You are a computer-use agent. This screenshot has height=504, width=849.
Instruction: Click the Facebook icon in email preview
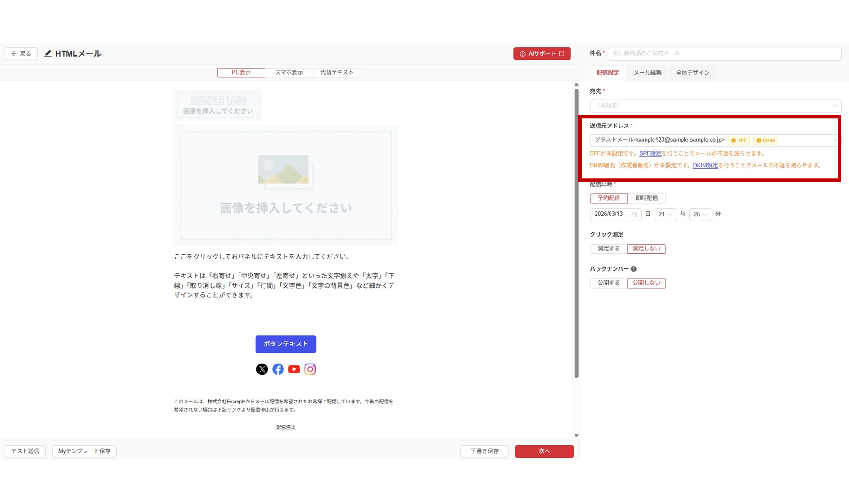(278, 369)
